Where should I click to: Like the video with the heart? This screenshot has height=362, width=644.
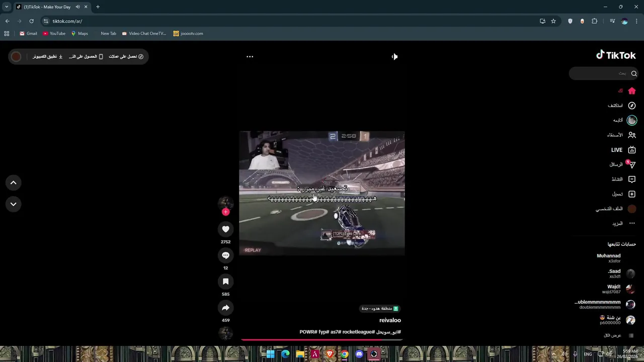[225, 229]
